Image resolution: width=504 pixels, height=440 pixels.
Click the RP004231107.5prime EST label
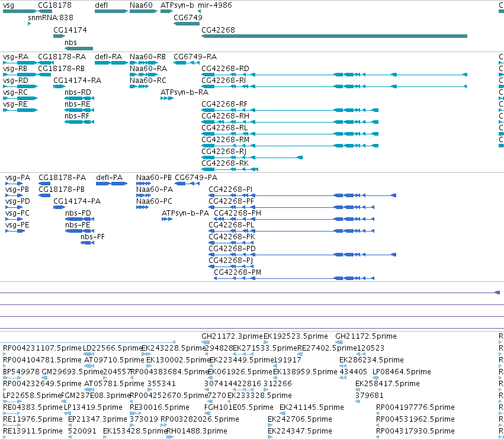(42, 348)
